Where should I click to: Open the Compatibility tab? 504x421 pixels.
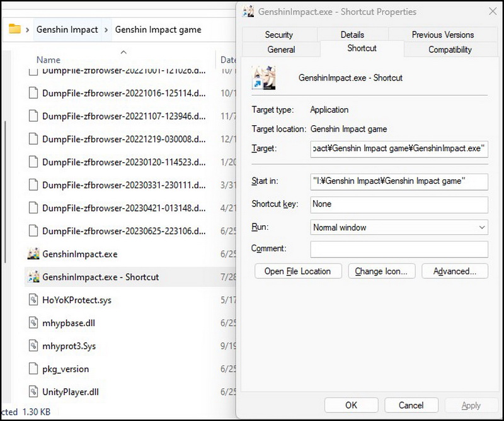450,50
